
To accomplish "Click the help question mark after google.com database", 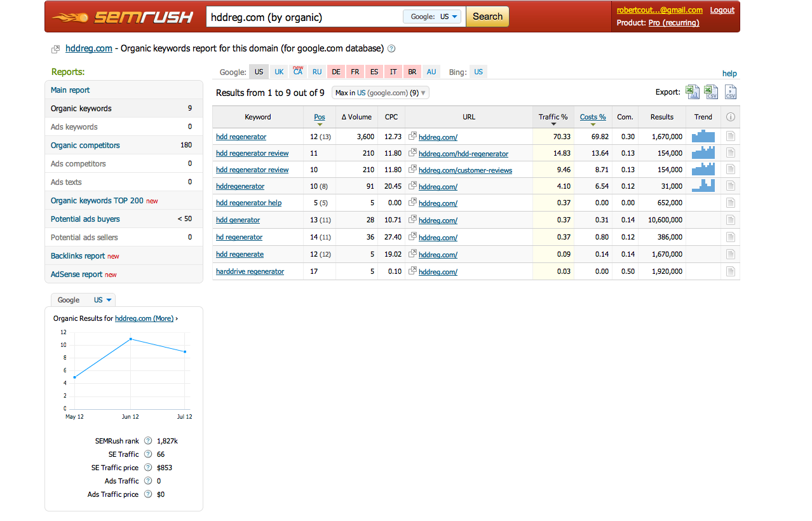I will [x=391, y=48].
